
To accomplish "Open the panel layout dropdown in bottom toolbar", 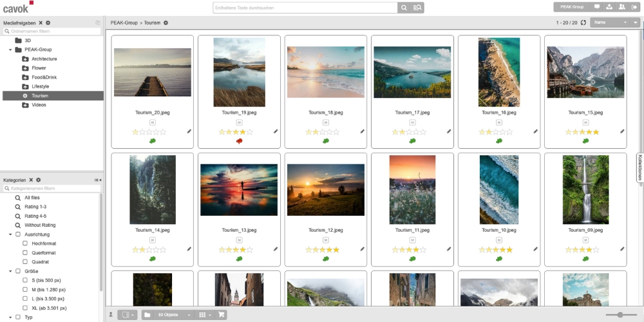I will [x=128, y=315].
